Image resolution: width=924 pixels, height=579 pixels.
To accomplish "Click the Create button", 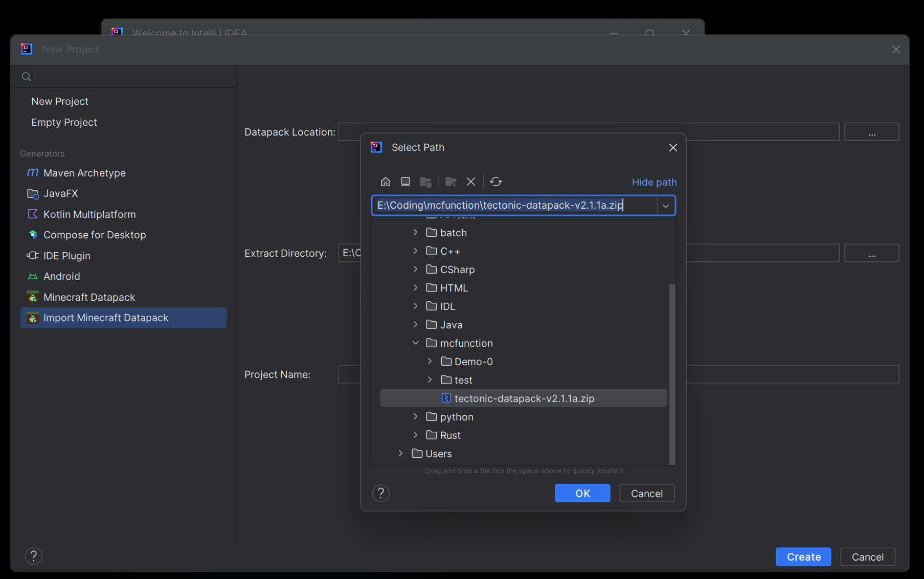I will point(803,556).
